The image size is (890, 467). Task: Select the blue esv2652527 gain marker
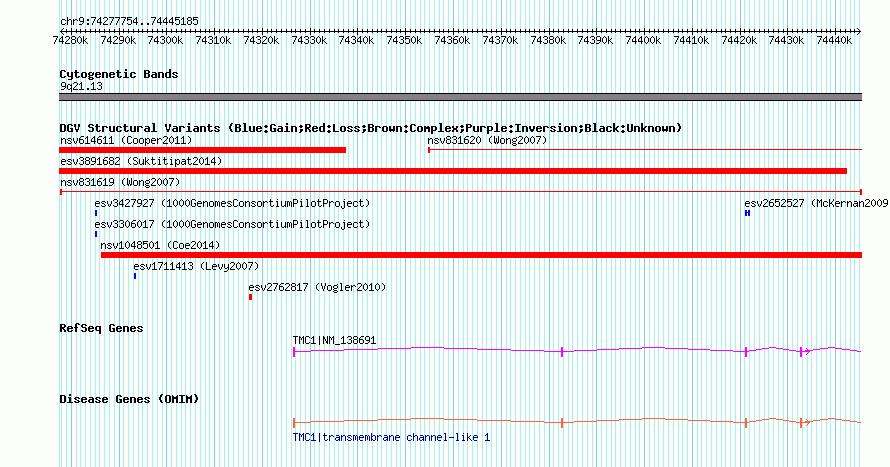tap(748, 213)
